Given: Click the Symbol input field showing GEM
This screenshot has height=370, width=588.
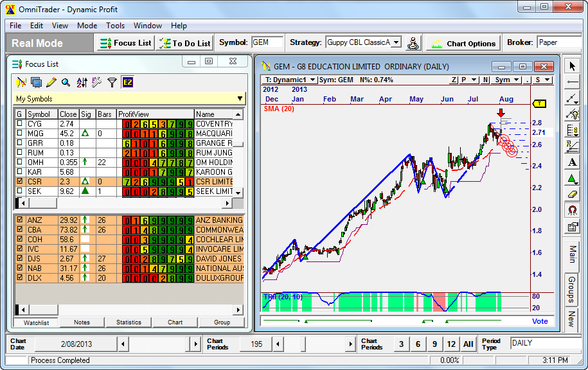Looking at the screenshot, I should click(x=267, y=42).
